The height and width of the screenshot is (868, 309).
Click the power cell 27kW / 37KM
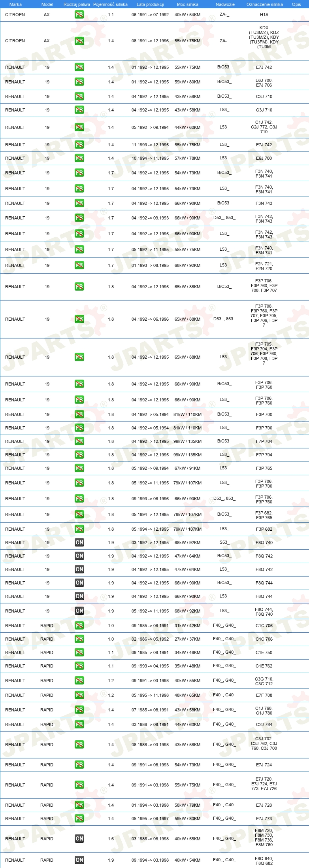(187, 639)
